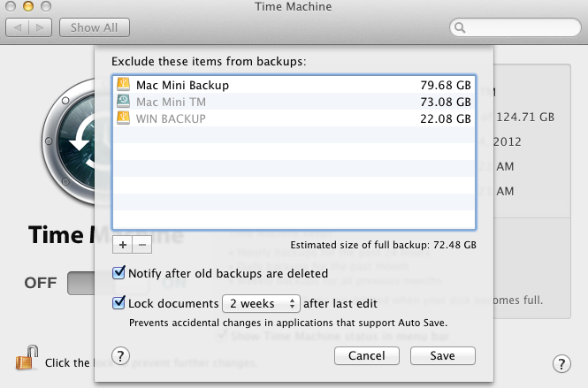Click the Mac Mini TM drive icon

pos(124,102)
